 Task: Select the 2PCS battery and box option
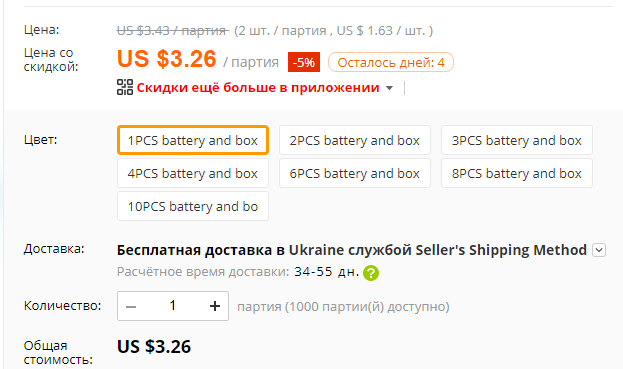coord(355,140)
